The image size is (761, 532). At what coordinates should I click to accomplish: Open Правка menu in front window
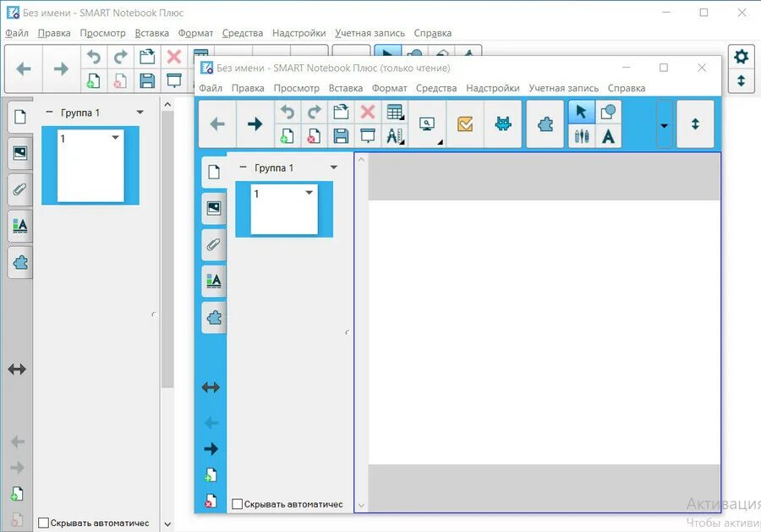click(x=248, y=88)
